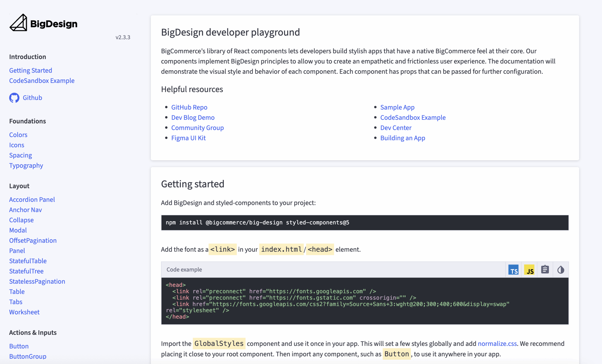The width and height of the screenshot is (602, 364).
Task: Switch code example to TypeScript
Action: (x=513, y=270)
